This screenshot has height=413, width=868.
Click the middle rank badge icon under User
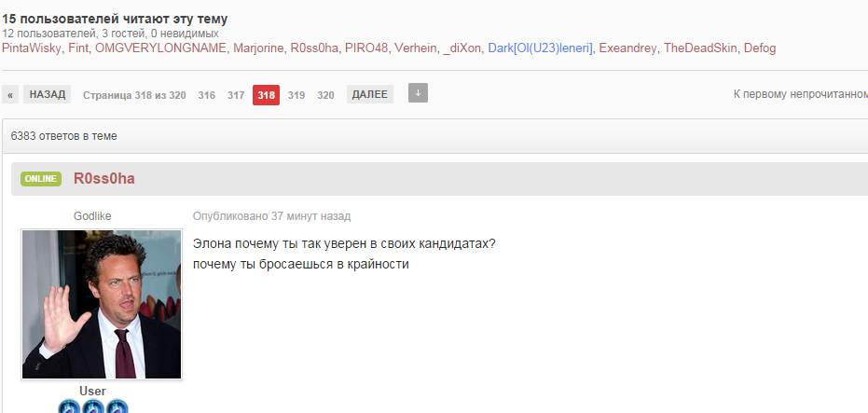(93, 406)
